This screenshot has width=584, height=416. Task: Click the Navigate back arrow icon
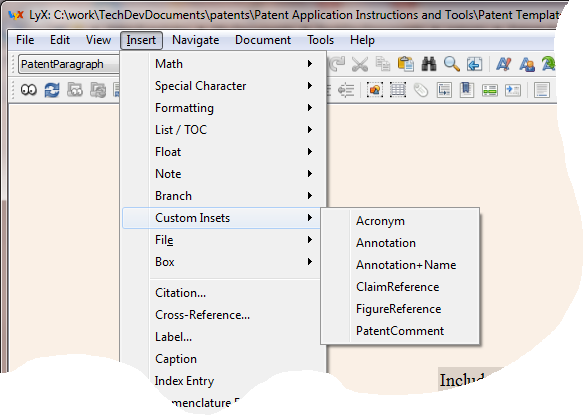(474, 64)
